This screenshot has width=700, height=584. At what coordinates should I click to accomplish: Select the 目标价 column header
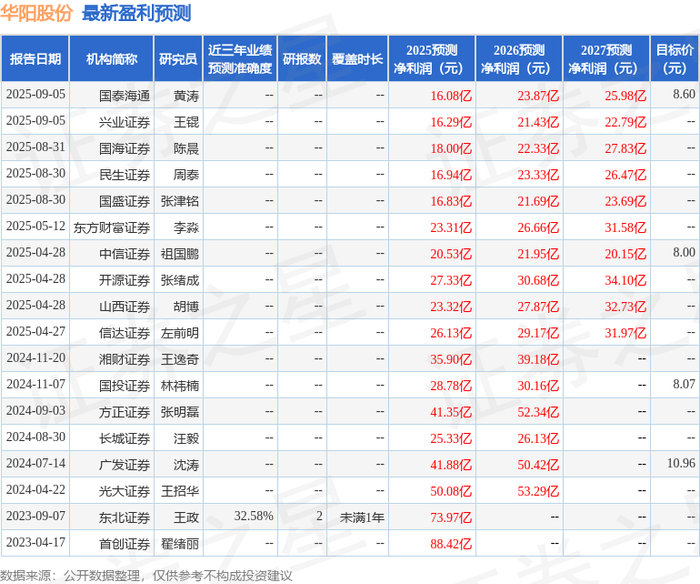point(675,59)
